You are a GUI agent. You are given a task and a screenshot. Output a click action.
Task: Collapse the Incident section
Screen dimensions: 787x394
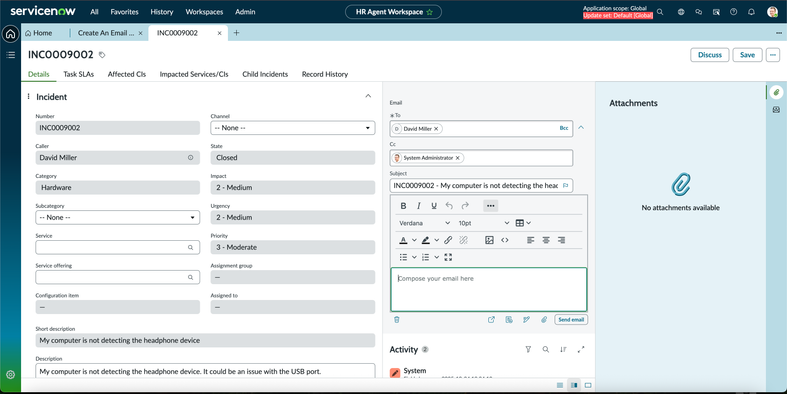click(368, 96)
